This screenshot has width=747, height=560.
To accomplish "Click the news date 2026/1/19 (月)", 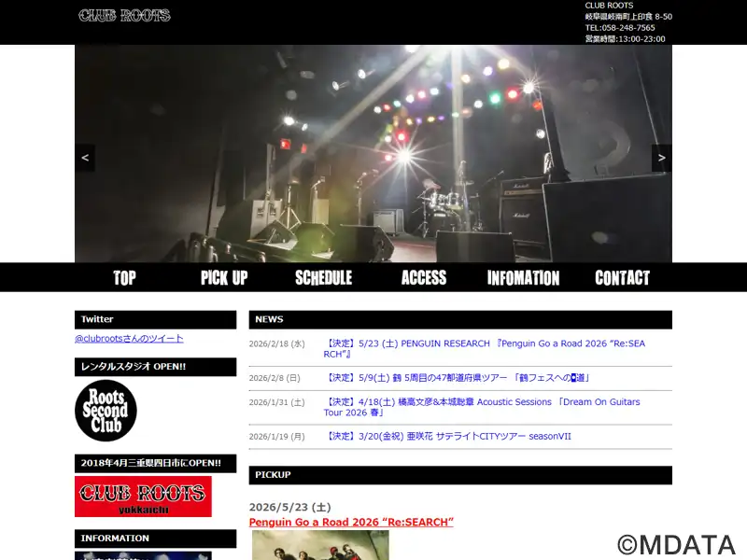I will [x=276, y=437].
